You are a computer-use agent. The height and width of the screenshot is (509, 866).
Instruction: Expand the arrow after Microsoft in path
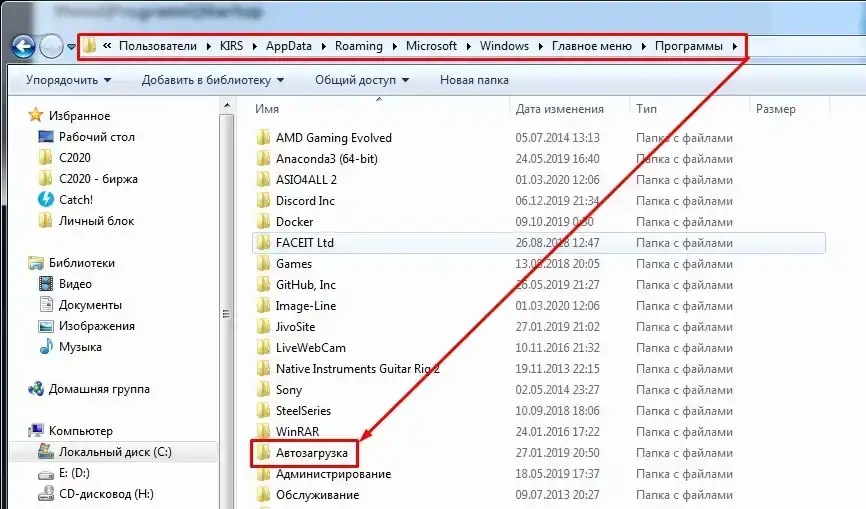pos(468,46)
